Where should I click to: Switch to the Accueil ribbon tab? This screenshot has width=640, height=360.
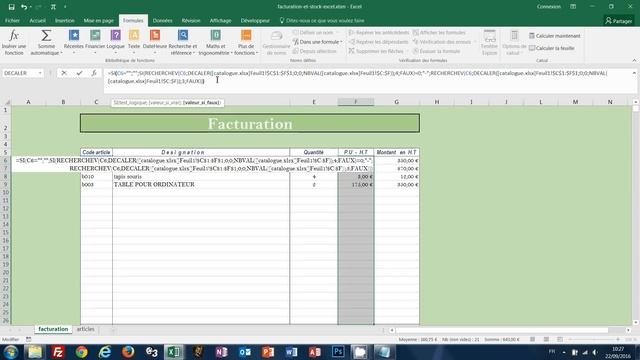coord(38,20)
